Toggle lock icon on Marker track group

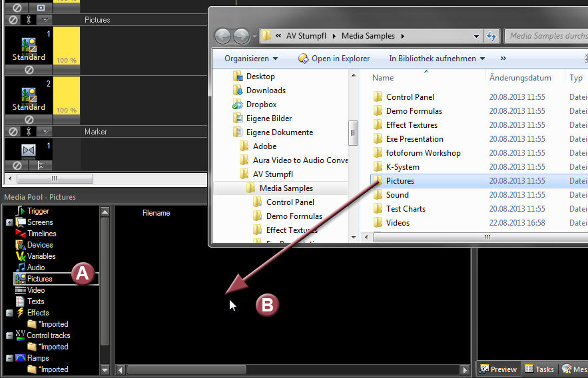coord(29,132)
